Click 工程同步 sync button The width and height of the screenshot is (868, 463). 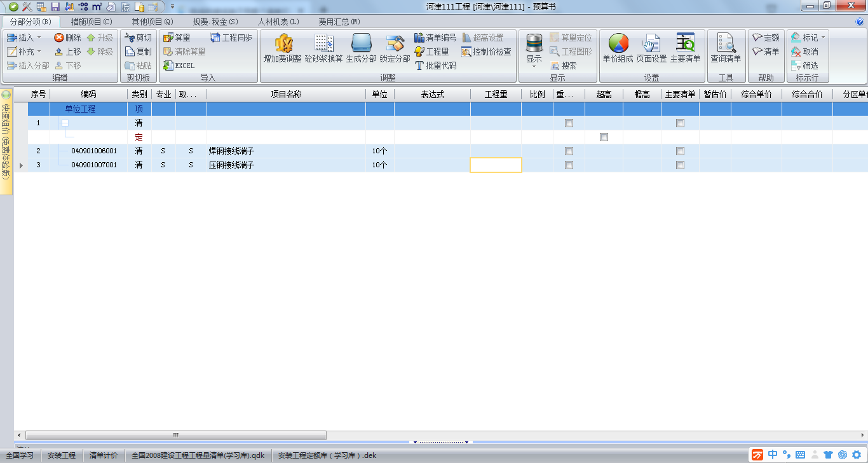[231, 38]
